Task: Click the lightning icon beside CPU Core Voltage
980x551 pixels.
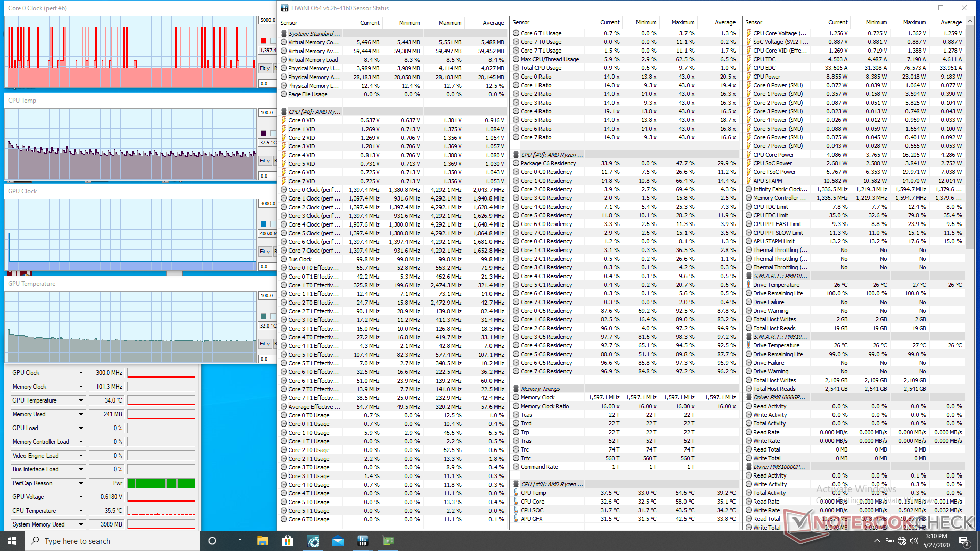Action: click(x=749, y=33)
